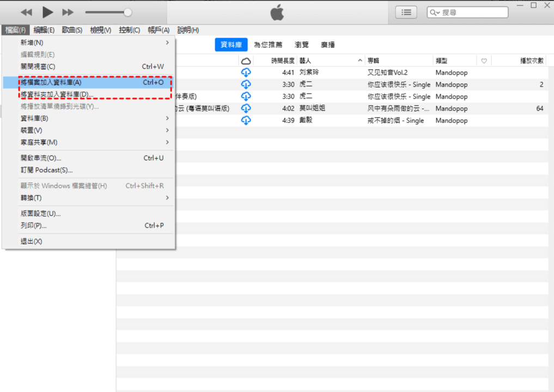Viewport: 554px width, 392px height.
Task: Choose 開啟串流(O)... menu item
Action: (88, 158)
